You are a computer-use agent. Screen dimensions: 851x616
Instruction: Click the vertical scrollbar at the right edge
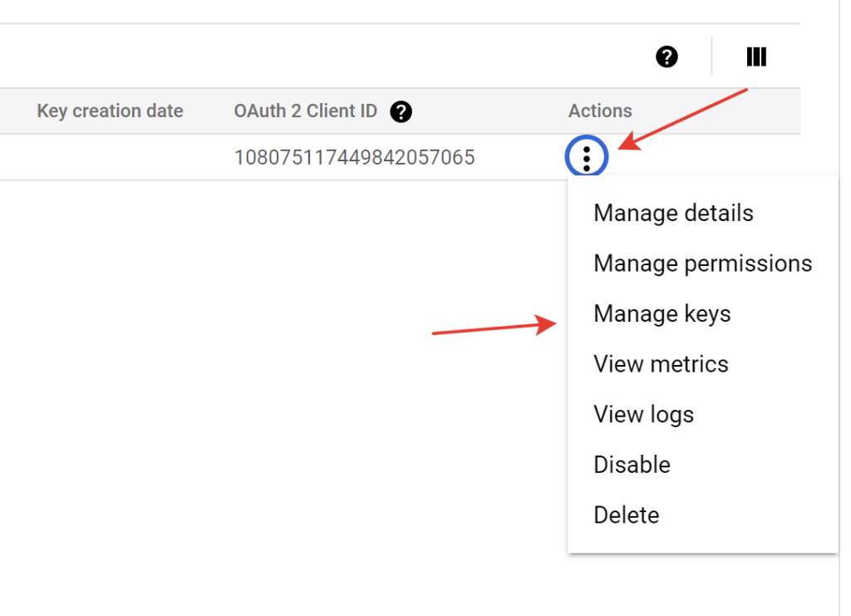(x=845, y=308)
